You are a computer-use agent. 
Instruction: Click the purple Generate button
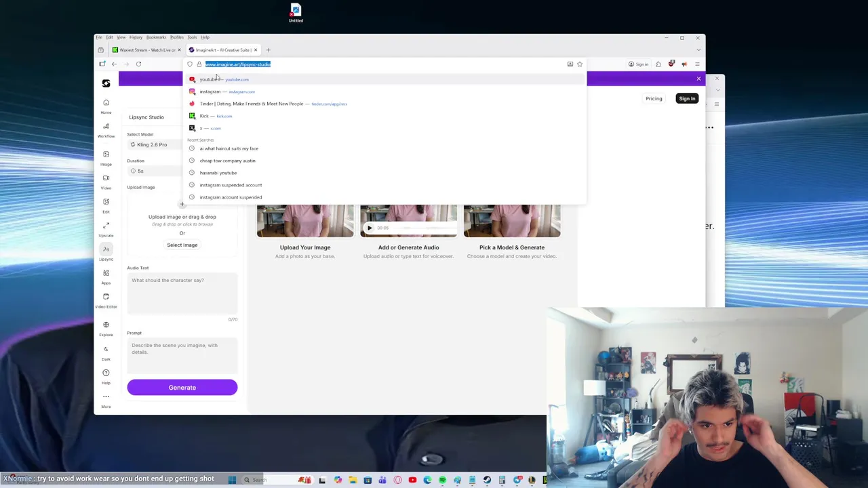182,387
